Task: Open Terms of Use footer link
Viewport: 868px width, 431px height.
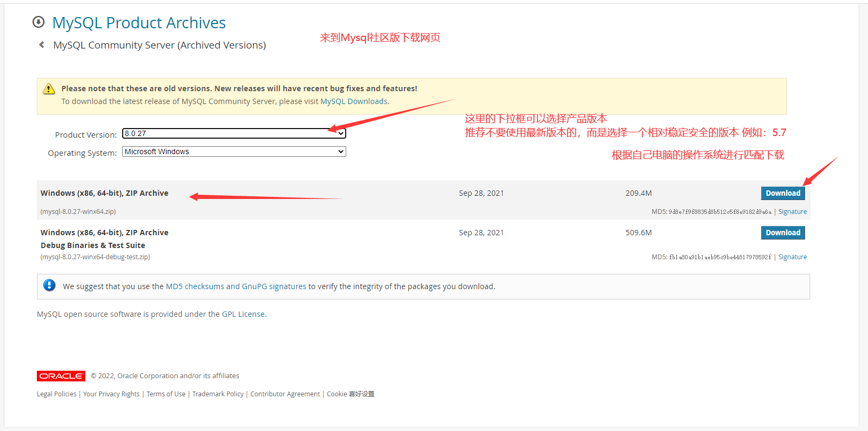Action: 166,394
